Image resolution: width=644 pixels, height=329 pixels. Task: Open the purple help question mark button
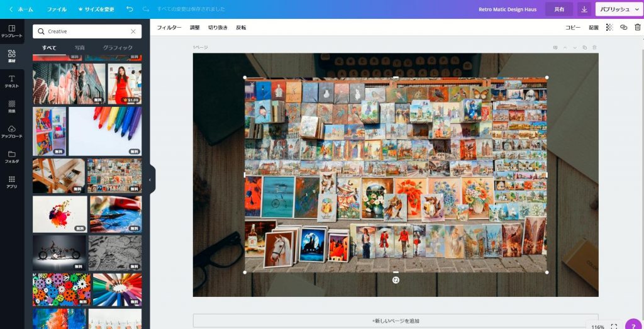coord(635,325)
